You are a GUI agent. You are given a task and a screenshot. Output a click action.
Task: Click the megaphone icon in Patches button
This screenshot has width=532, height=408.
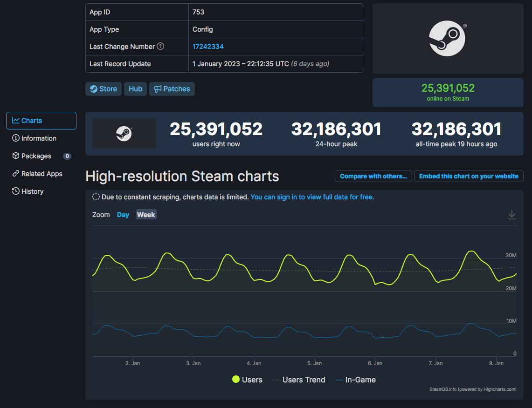tap(158, 89)
